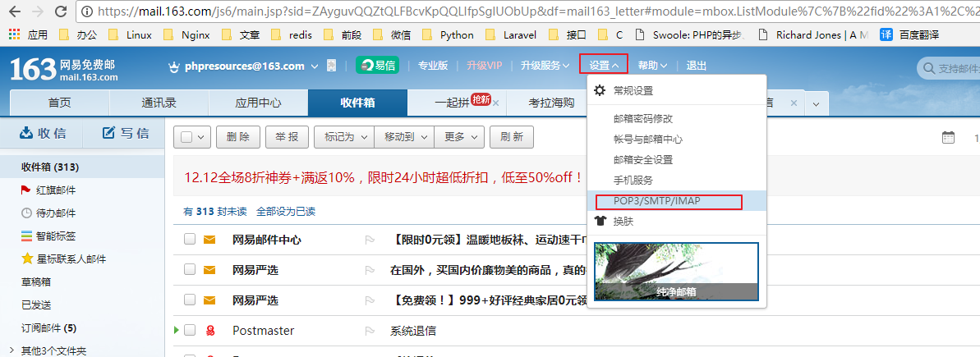
Task: Select the 换肤 shirt icon
Action: [600, 221]
